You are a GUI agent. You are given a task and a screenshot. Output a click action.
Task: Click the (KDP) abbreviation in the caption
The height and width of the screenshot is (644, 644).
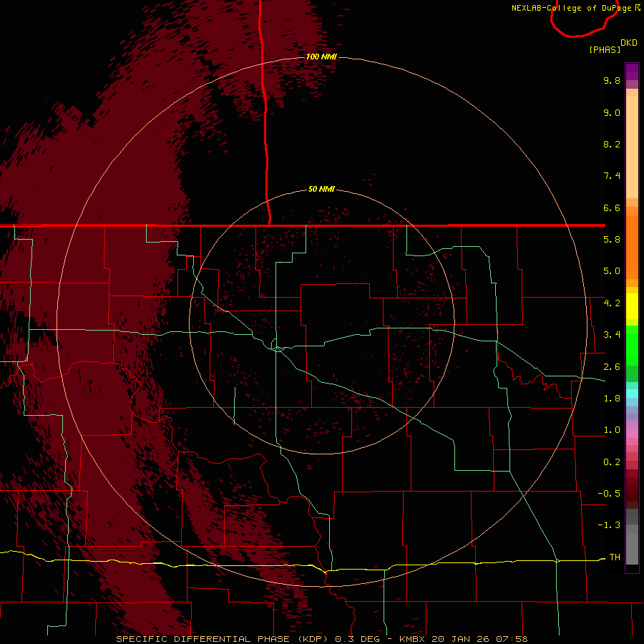click(x=313, y=639)
